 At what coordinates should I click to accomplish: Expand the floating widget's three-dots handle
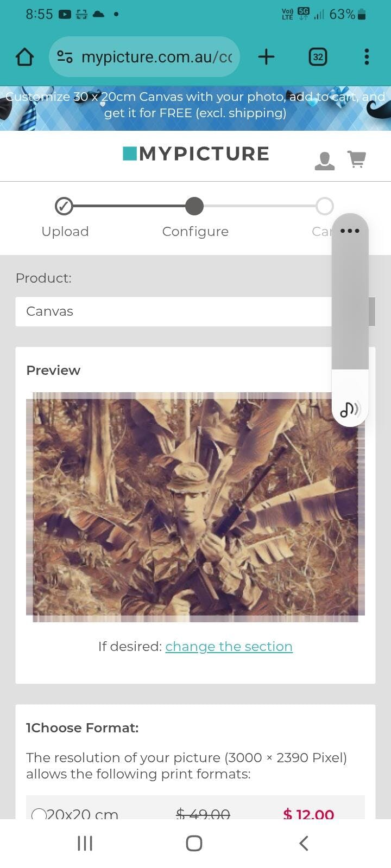(x=350, y=231)
